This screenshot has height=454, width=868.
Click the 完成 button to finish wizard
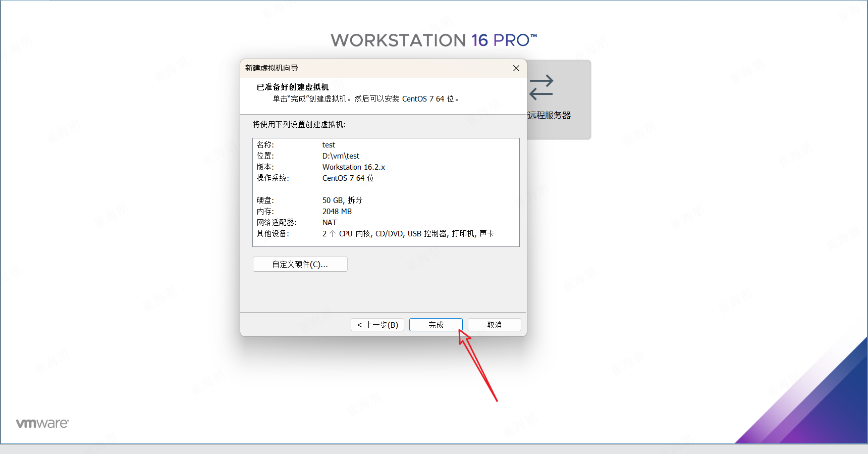(436, 325)
